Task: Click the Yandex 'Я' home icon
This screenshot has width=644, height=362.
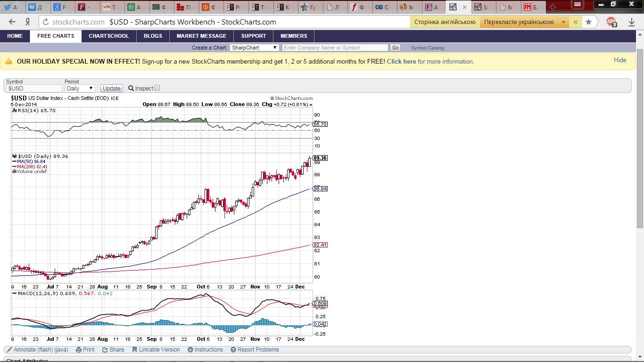Action: pos(28,22)
